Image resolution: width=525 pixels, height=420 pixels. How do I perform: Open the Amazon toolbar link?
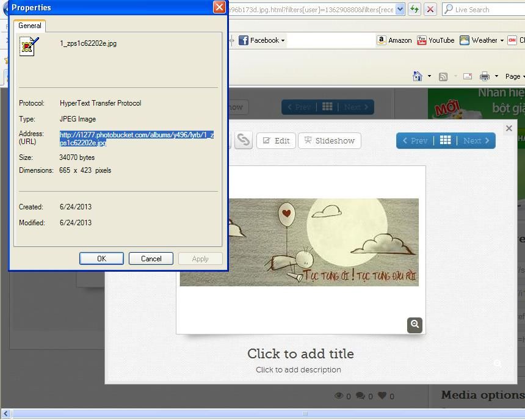[x=394, y=40]
